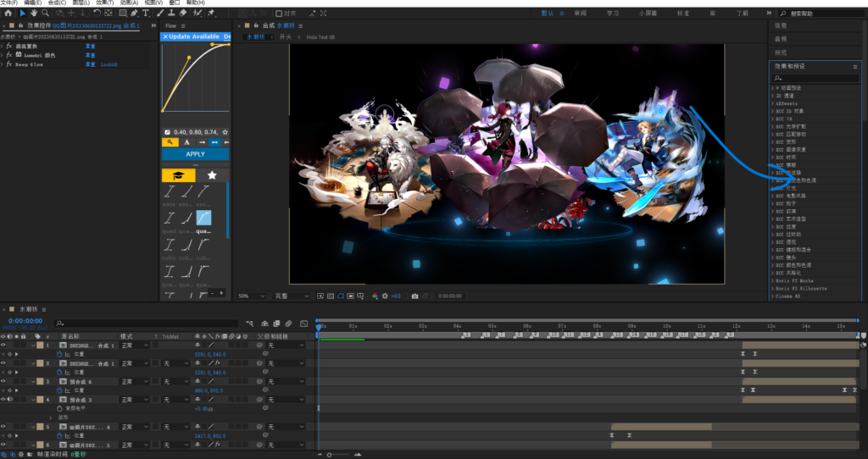The height and width of the screenshot is (459, 868).
Task: Open the Graph Editor icon
Action: click(304, 324)
